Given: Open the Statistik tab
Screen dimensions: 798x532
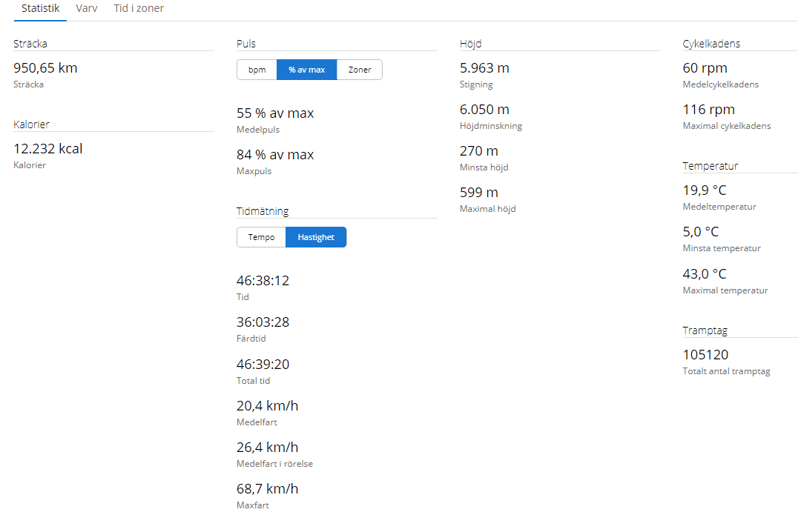Looking at the screenshot, I should point(40,9).
